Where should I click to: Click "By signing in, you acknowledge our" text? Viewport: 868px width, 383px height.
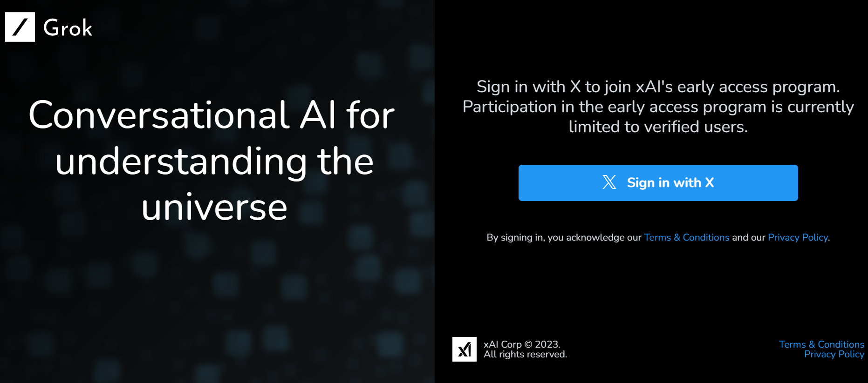(564, 237)
